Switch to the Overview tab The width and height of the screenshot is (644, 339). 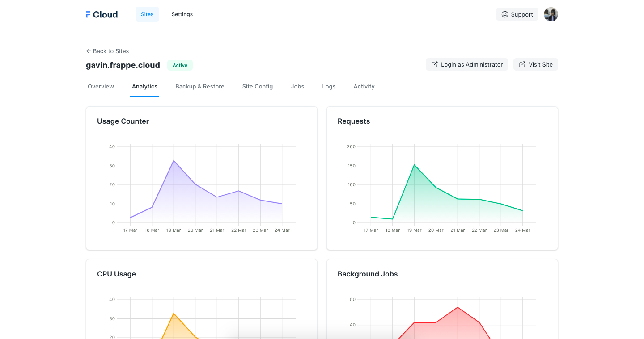[x=101, y=87]
